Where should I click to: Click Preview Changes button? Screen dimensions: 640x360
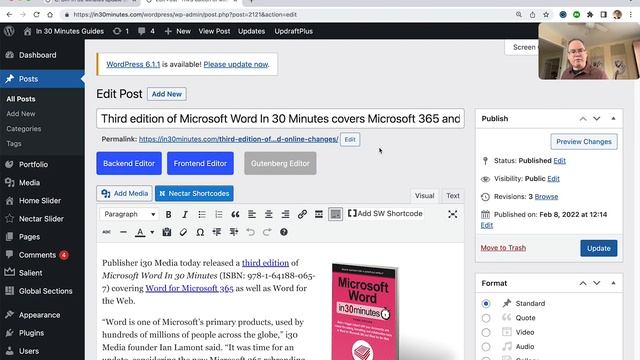(x=584, y=142)
